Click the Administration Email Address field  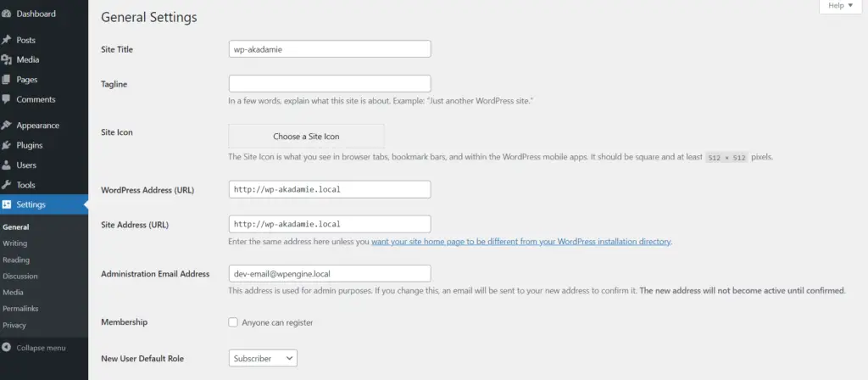pyautogui.click(x=330, y=273)
